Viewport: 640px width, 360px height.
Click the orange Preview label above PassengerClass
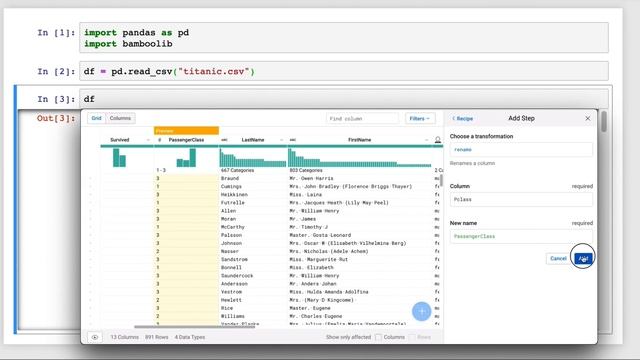point(186,131)
